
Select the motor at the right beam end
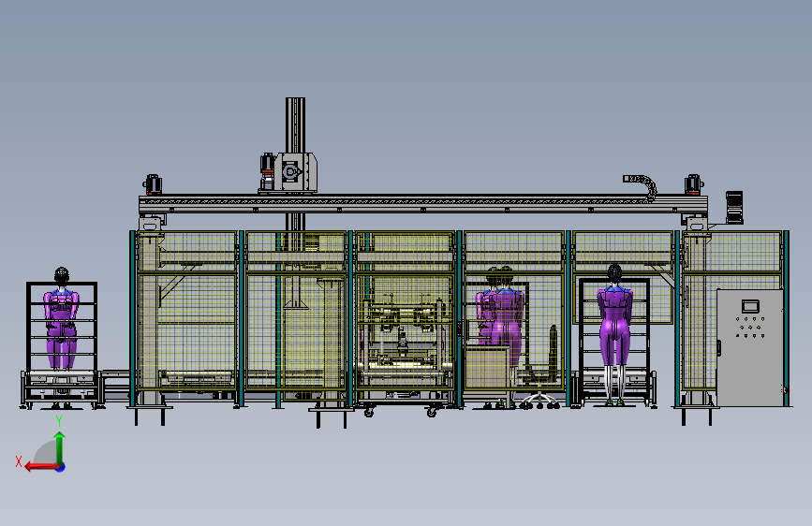tap(693, 184)
